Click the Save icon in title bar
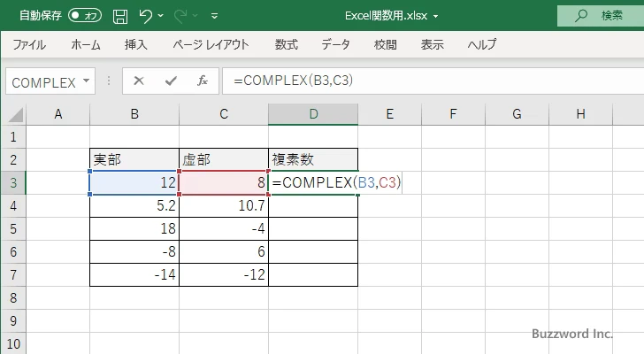Screen dimensions: 644x354 pos(120,16)
